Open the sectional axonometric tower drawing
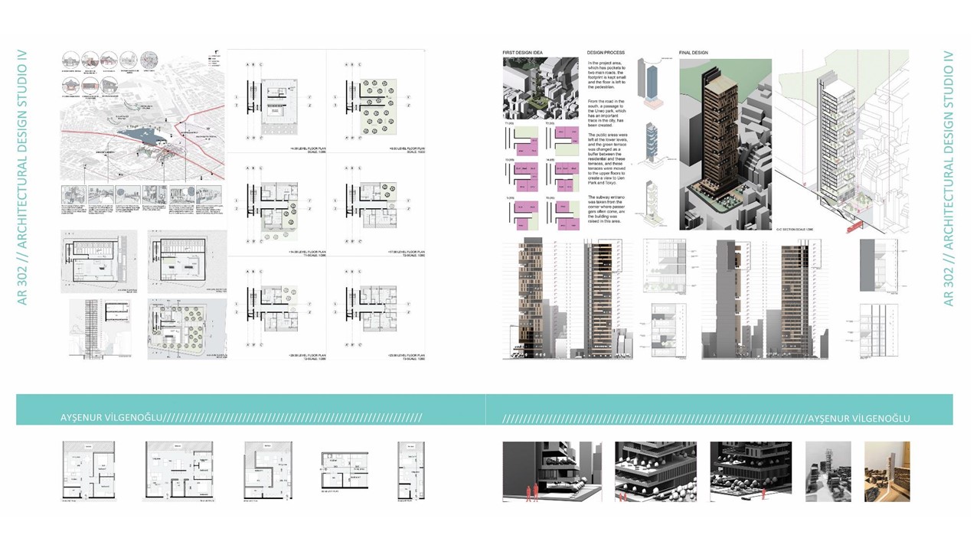Viewport: 980px width, 551px height. coord(842,142)
